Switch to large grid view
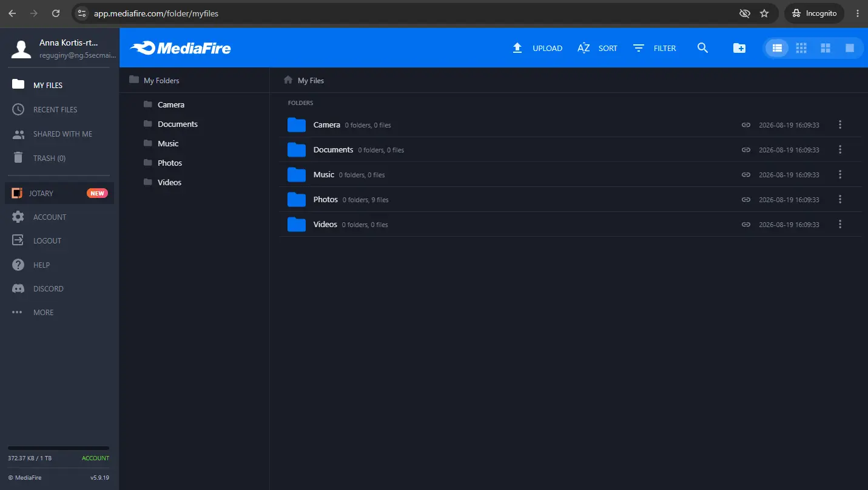This screenshot has width=868, height=490. [x=826, y=48]
